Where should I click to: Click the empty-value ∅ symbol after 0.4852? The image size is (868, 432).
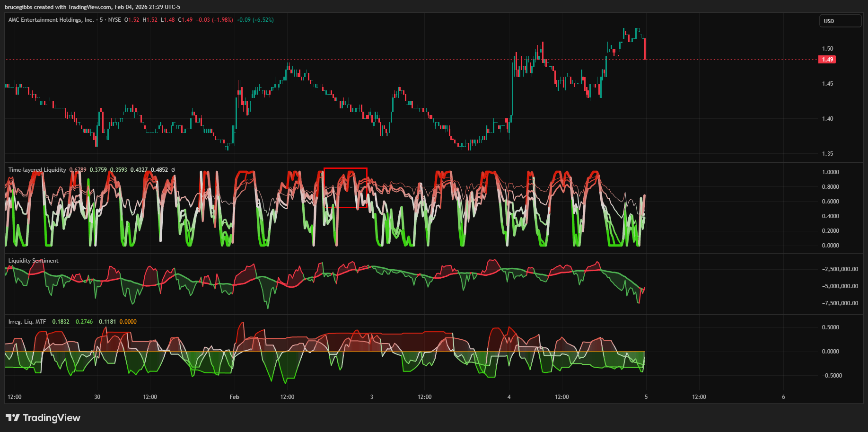(x=173, y=170)
